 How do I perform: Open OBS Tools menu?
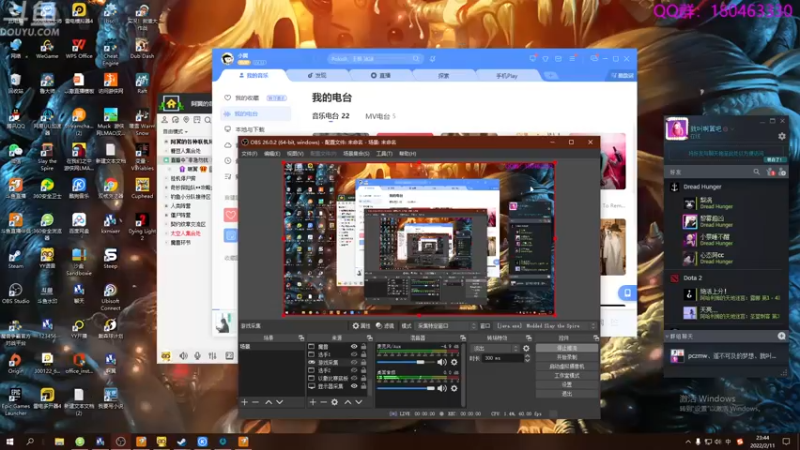point(384,154)
